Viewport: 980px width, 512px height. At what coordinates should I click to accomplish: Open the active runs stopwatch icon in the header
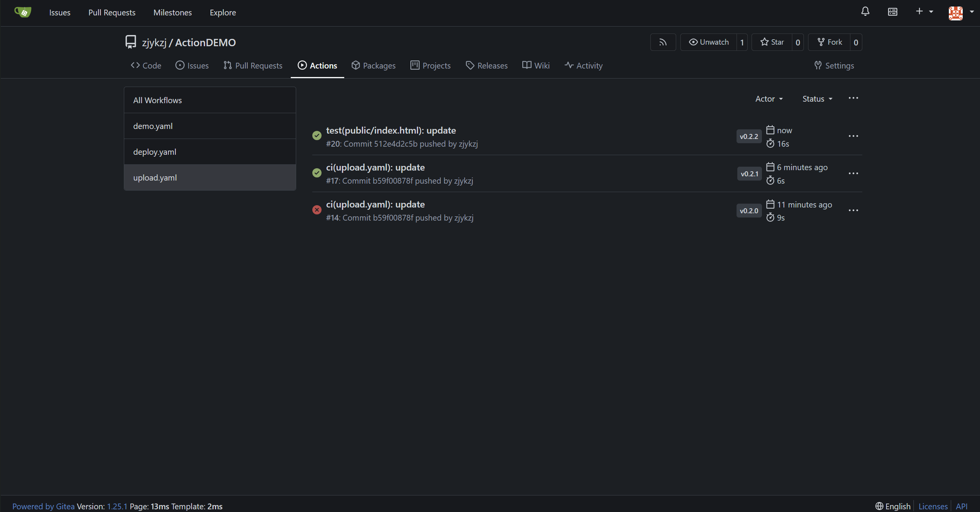click(x=892, y=12)
